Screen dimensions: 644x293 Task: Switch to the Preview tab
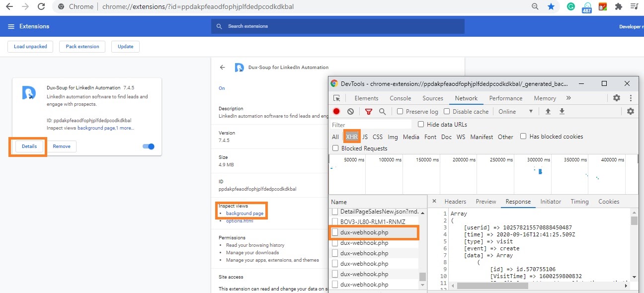(x=486, y=202)
